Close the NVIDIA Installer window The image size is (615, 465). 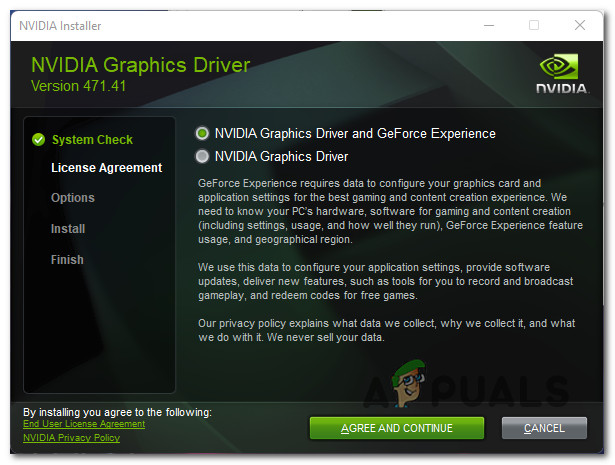tap(580, 25)
